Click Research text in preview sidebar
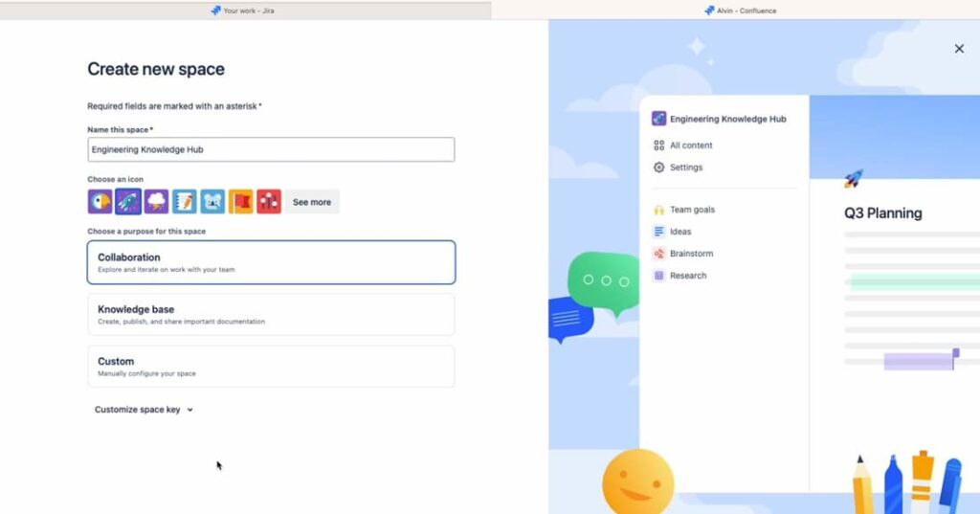Screen dimensions: 980x514 pyautogui.click(x=688, y=275)
